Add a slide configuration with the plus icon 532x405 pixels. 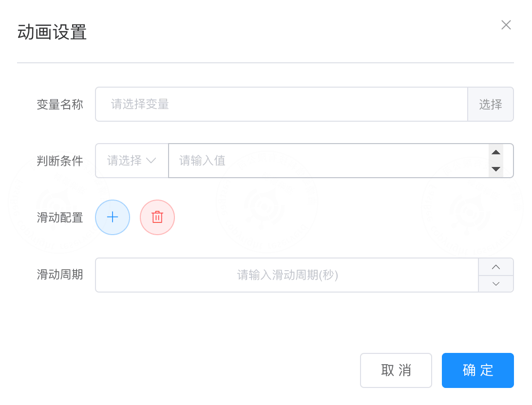pos(113,217)
